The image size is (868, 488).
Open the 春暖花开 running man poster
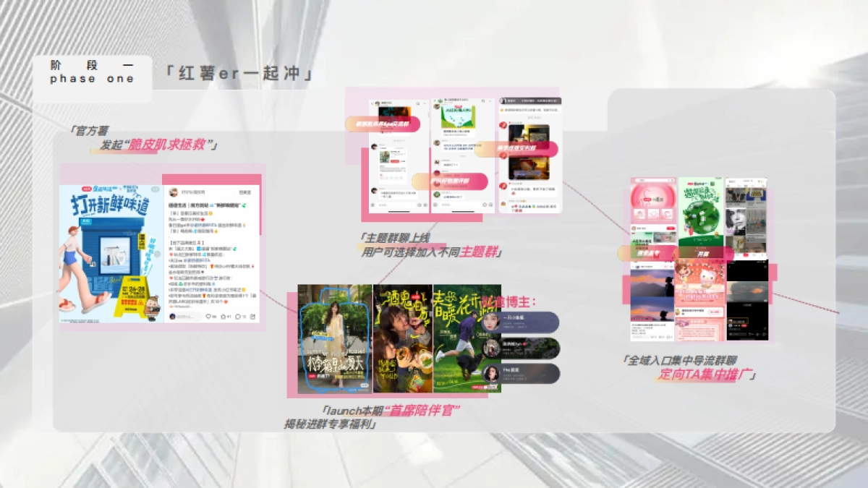click(456, 338)
